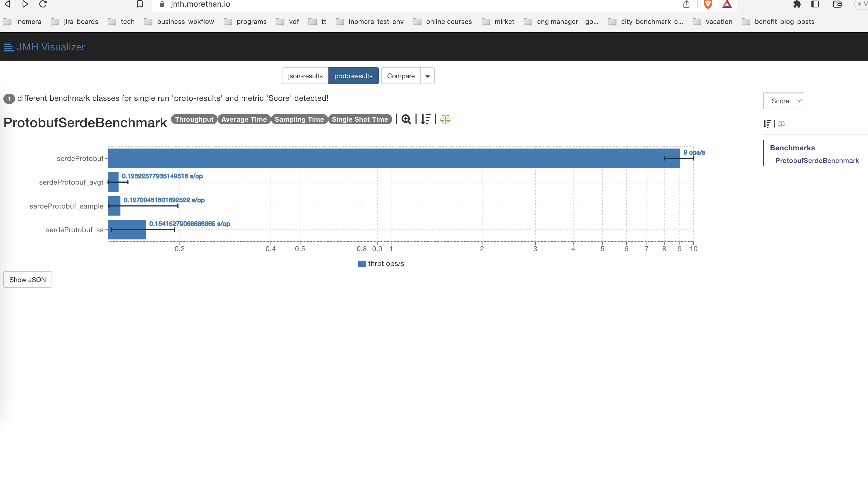Open the Brave shields lion icon
The height and width of the screenshot is (490, 868).
coord(708,4)
